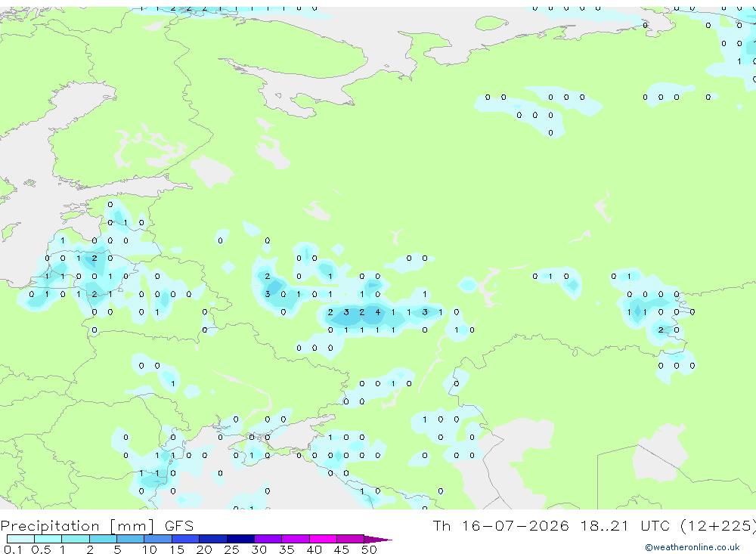Click the 5–10 mm legend swatch

click(x=131, y=539)
